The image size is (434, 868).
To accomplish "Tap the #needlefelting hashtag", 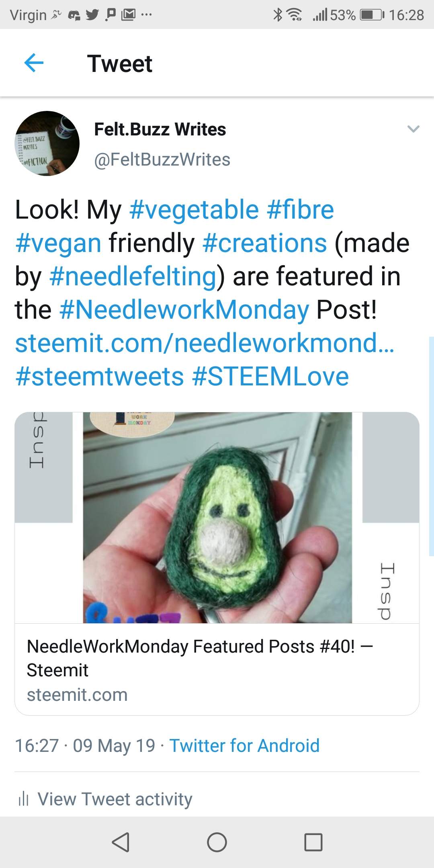I will [x=133, y=276].
